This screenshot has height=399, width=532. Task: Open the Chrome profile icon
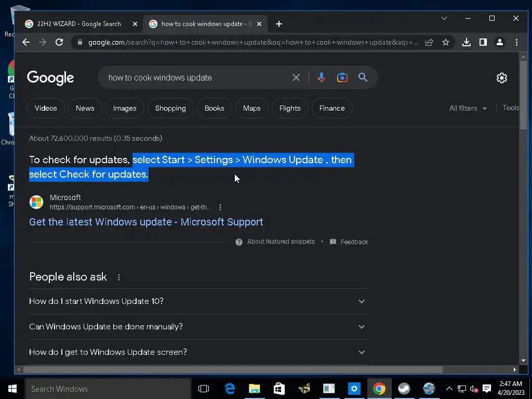500,42
